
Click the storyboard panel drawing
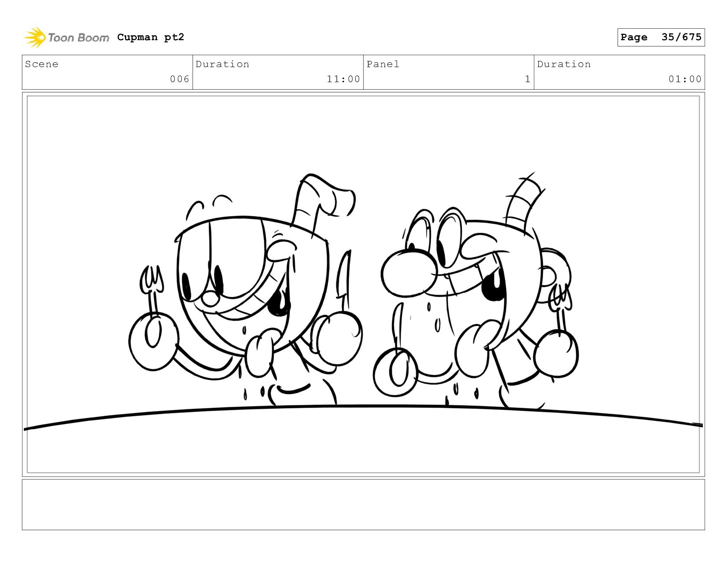[x=363, y=284]
